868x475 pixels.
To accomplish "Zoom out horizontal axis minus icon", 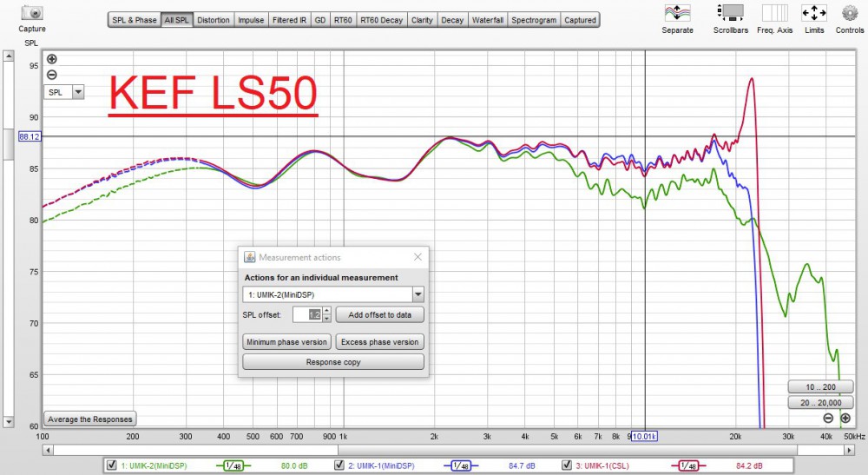I will [828, 418].
